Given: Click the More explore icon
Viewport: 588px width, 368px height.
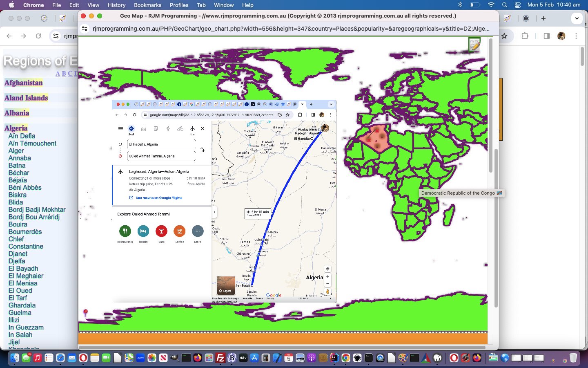Looking at the screenshot, I should pos(198,231).
